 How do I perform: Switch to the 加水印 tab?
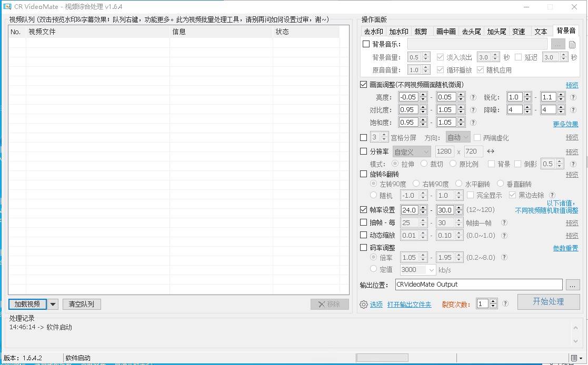(398, 32)
